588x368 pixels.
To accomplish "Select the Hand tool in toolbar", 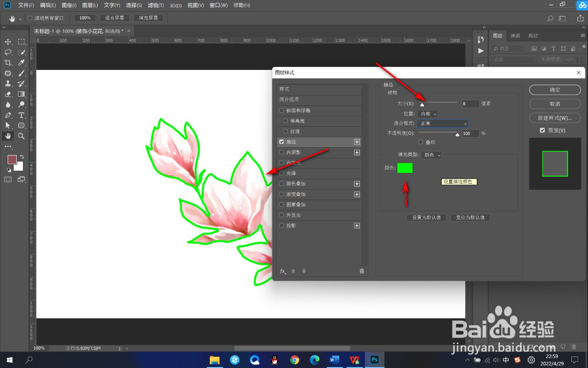I will 8,136.
